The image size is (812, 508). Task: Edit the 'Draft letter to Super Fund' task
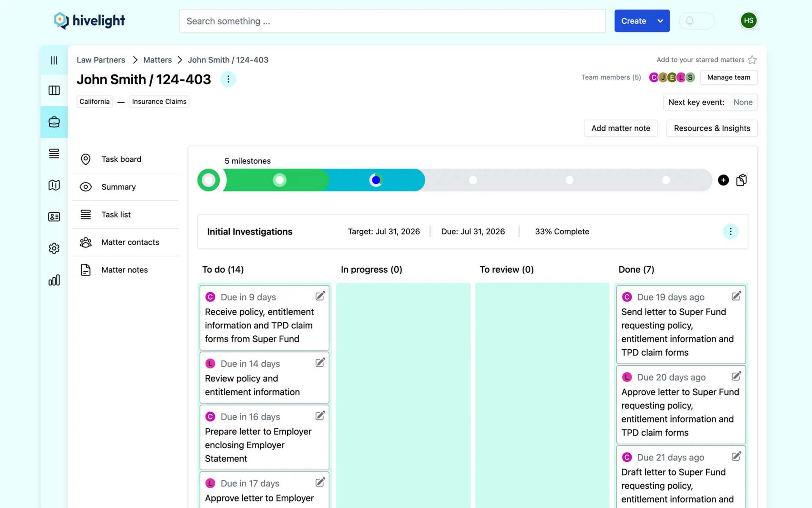(736, 456)
